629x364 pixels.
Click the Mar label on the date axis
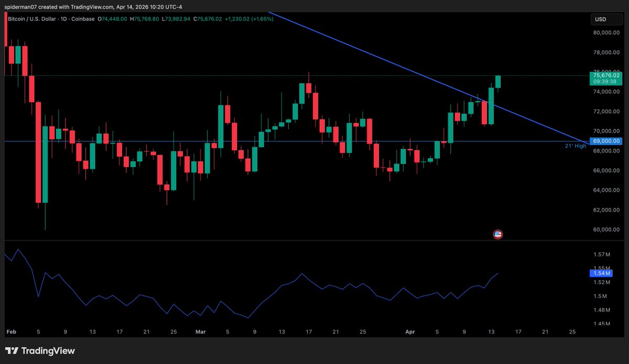coord(201,332)
